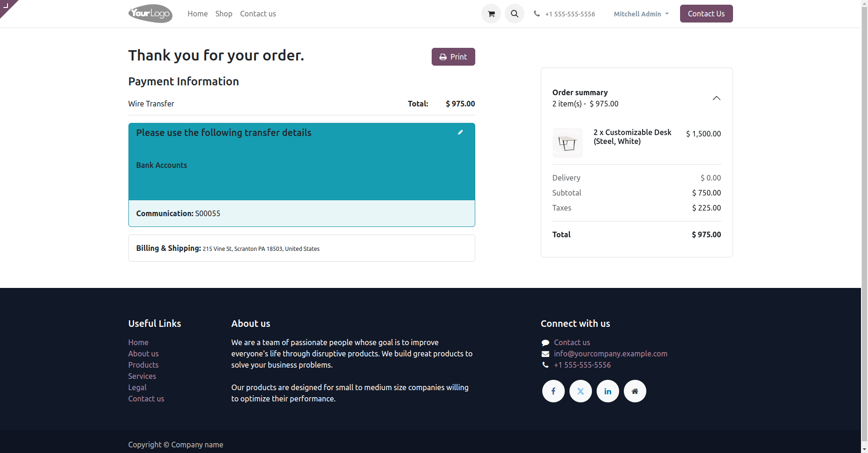Open the Mitchell Admin user dropdown
This screenshot has width=868, height=453.
coord(641,14)
